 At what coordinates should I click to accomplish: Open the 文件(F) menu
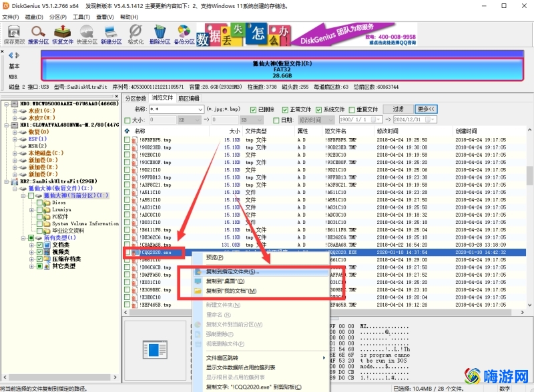(11, 17)
